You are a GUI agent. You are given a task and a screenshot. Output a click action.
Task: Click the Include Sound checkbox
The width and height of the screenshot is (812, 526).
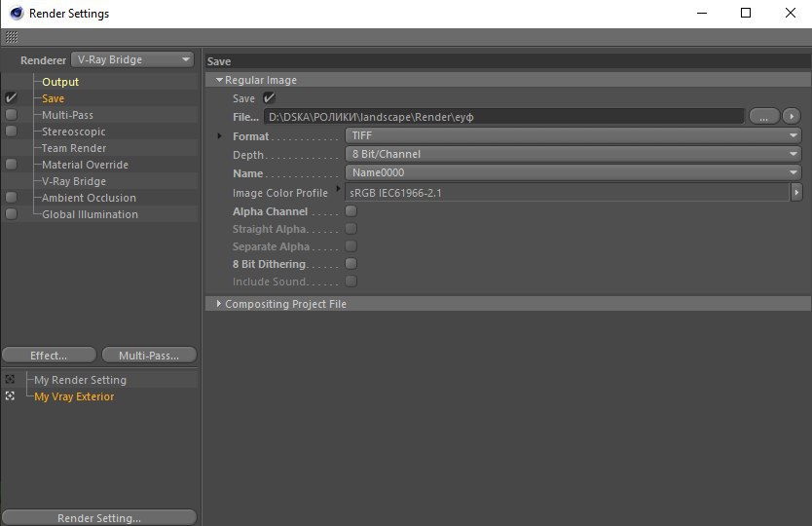(x=351, y=281)
